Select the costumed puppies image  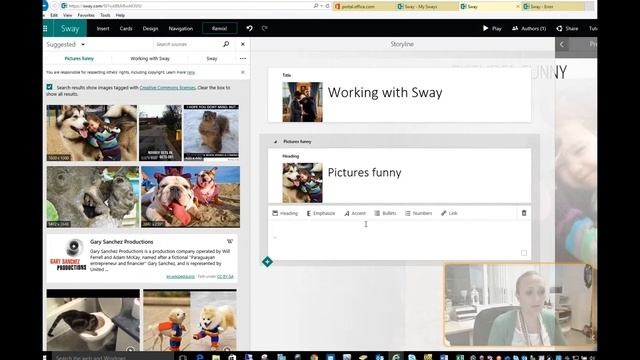pos(190,320)
